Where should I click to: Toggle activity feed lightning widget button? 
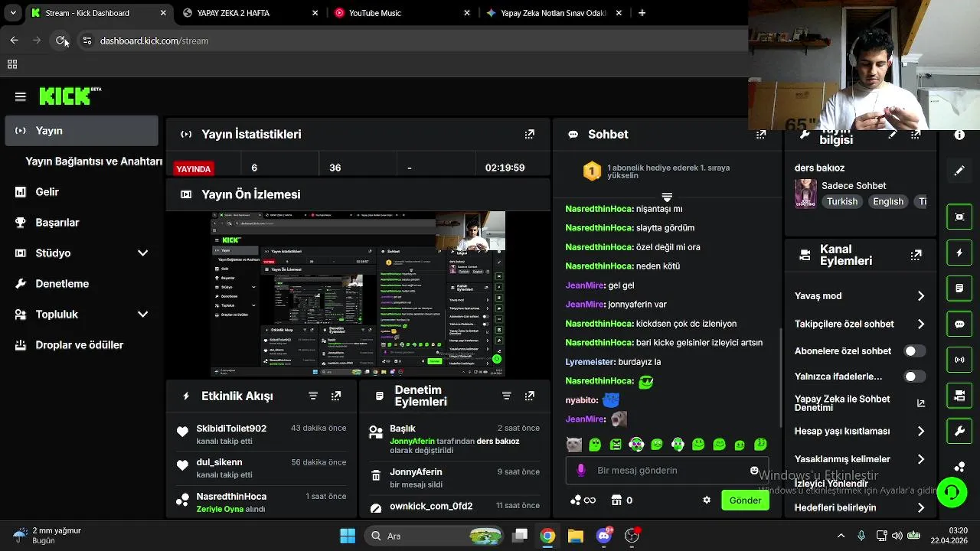pyautogui.click(x=959, y=253)
